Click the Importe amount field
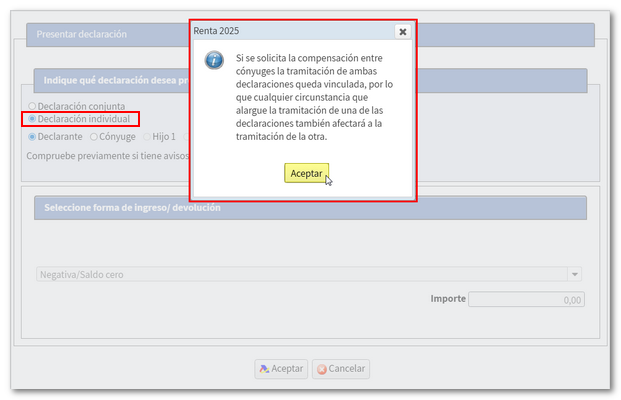Viewport: 621px width, 400px height. [x=526, y=299]
